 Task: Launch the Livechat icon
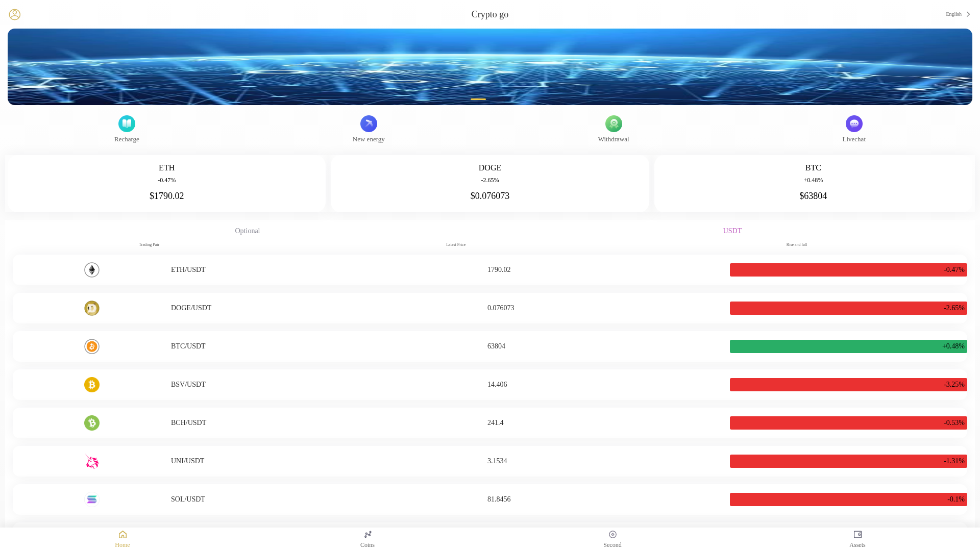coord(854,123)
